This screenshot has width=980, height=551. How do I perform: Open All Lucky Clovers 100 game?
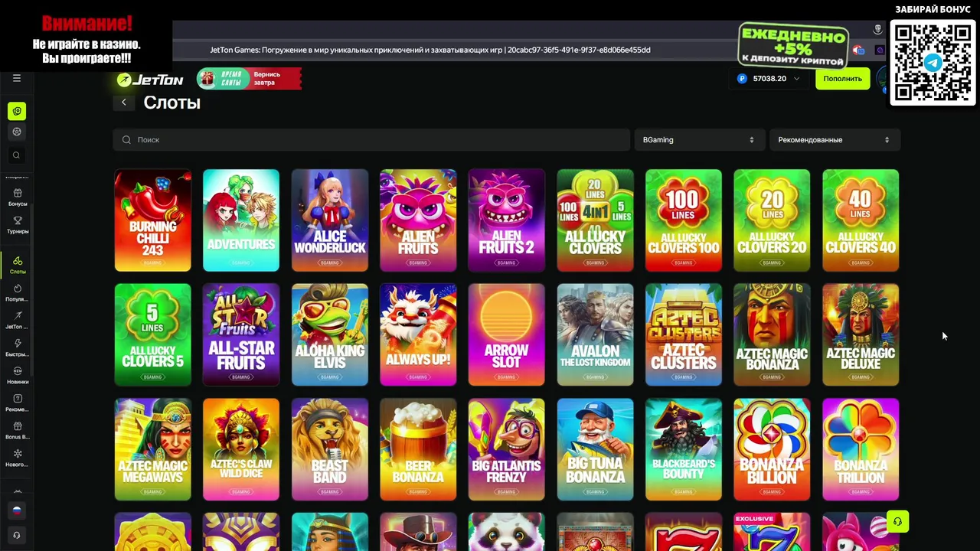(x=684, y=220)
